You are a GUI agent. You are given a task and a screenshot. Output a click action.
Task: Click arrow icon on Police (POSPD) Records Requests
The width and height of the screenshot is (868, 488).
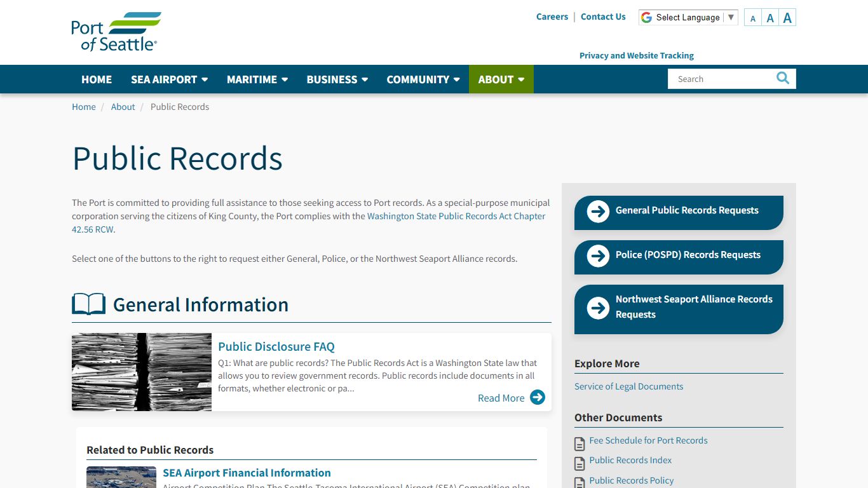pyautogui.click(x=598, y=255)
